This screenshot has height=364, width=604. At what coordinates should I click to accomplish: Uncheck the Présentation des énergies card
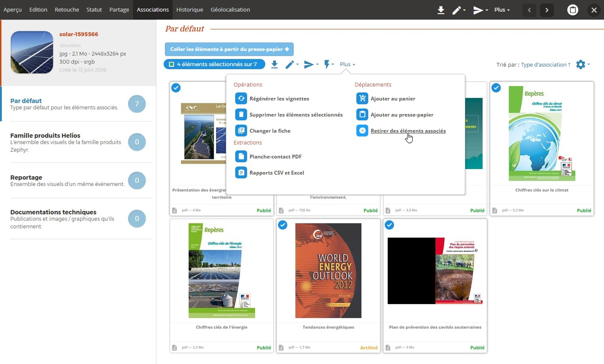click(x=176, y=88)
